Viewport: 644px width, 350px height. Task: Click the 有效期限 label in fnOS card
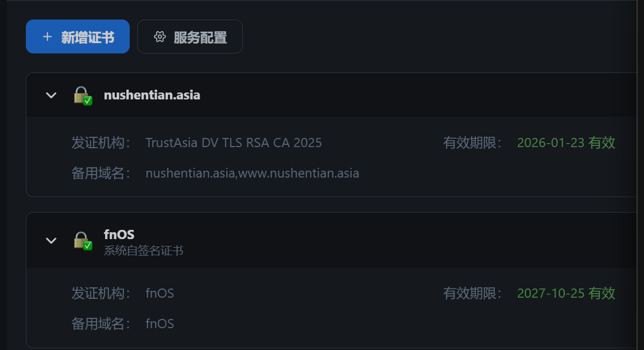tap(472, 293)
